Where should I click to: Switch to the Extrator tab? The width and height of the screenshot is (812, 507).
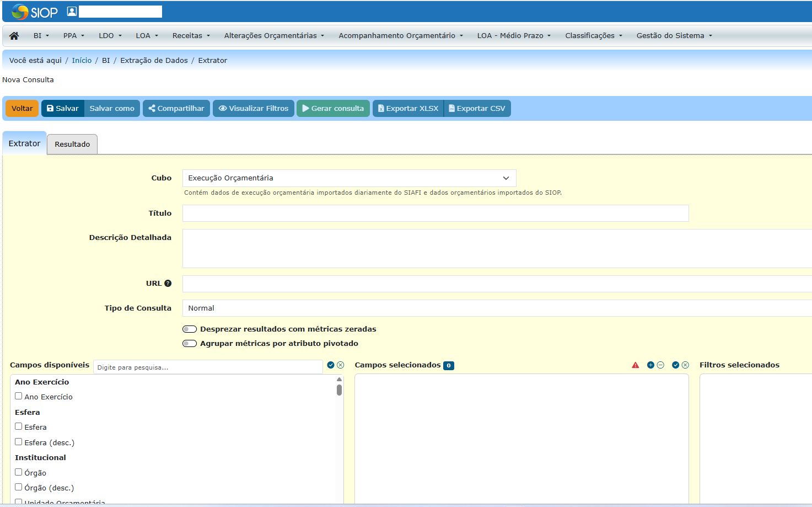(x=25, y=143)
